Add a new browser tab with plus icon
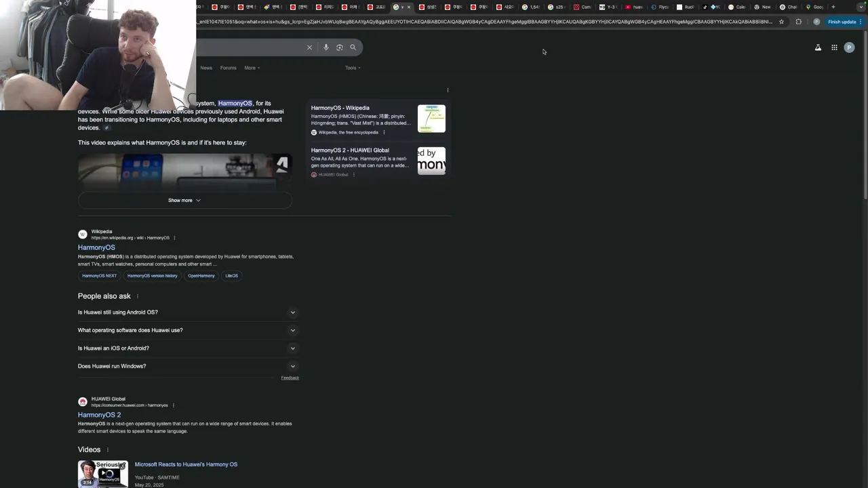 [833, 7]
